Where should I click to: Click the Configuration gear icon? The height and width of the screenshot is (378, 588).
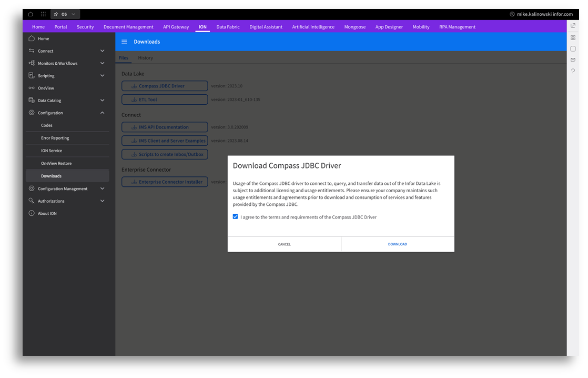pyautogui.click(x=32, y=113)
